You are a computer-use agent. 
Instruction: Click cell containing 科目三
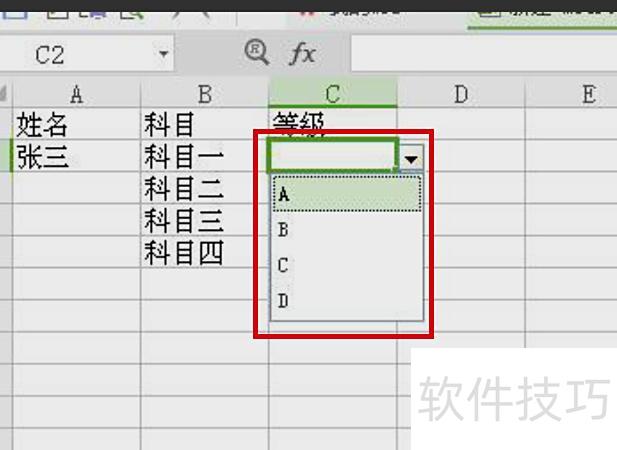pos(205,220)
